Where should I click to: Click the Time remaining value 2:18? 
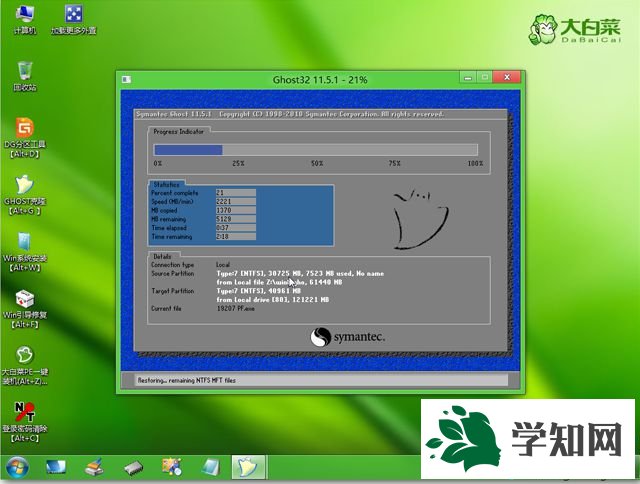coord(236,237)
